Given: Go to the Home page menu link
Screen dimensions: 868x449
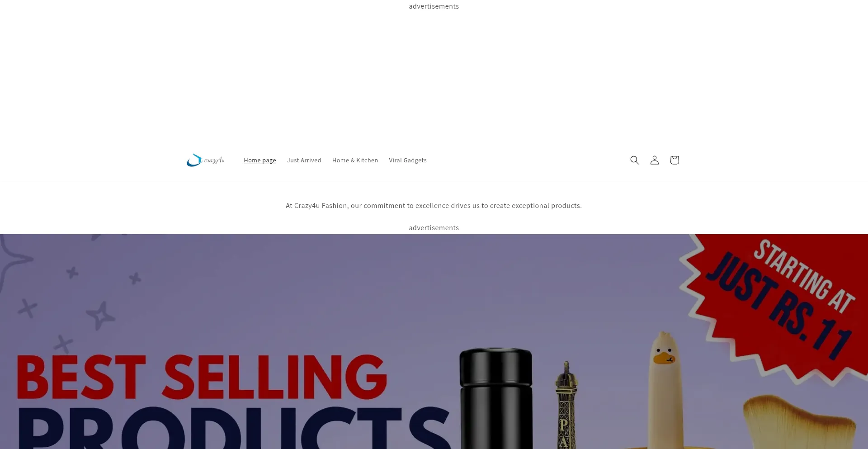Looking at the screenshot, I should (260, 160).
